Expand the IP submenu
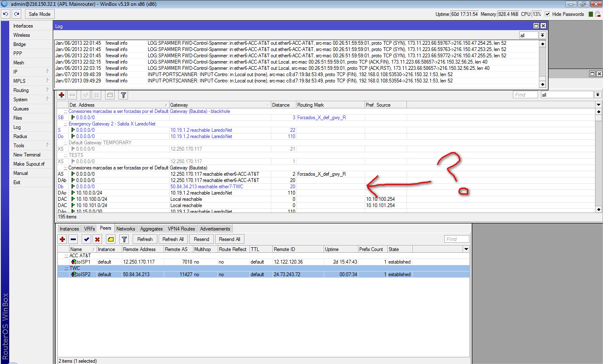Image resolution: width=603 pixels, height=364 pixels. pyautogui.click(x=48, y=72)
